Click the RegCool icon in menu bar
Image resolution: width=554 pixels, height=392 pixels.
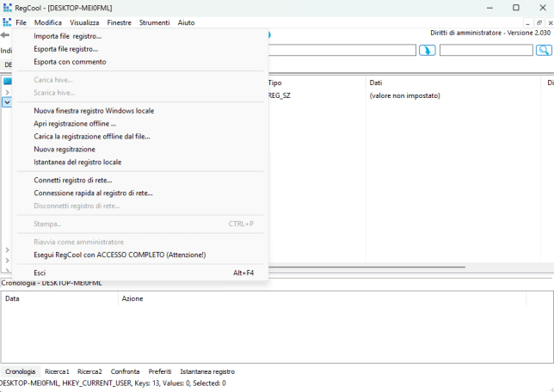6,22
